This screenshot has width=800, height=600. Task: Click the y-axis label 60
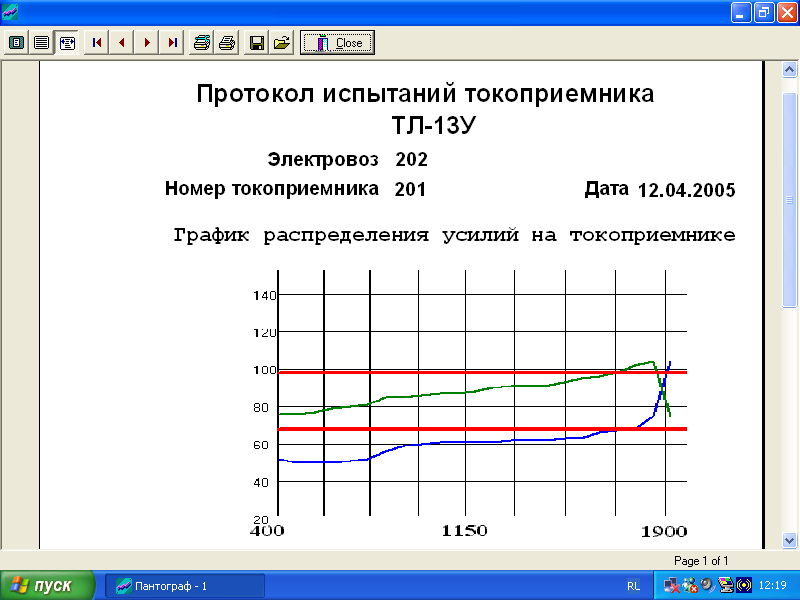[x=261, y=445]
